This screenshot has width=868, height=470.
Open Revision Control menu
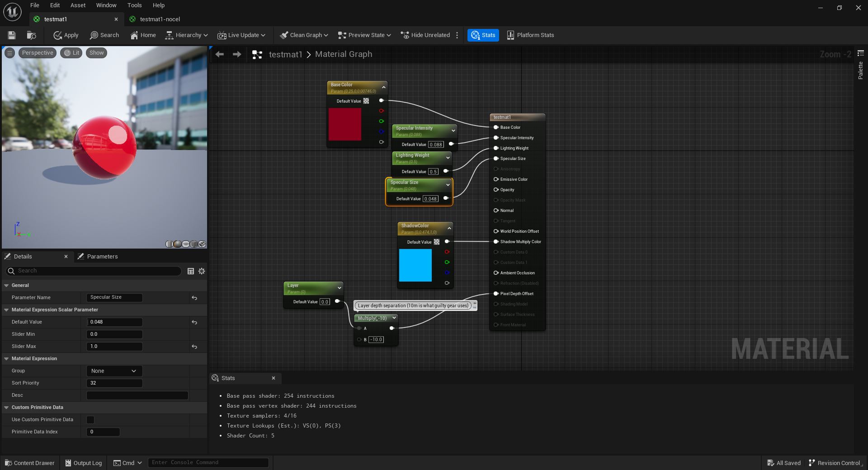(x=835, y=463)
